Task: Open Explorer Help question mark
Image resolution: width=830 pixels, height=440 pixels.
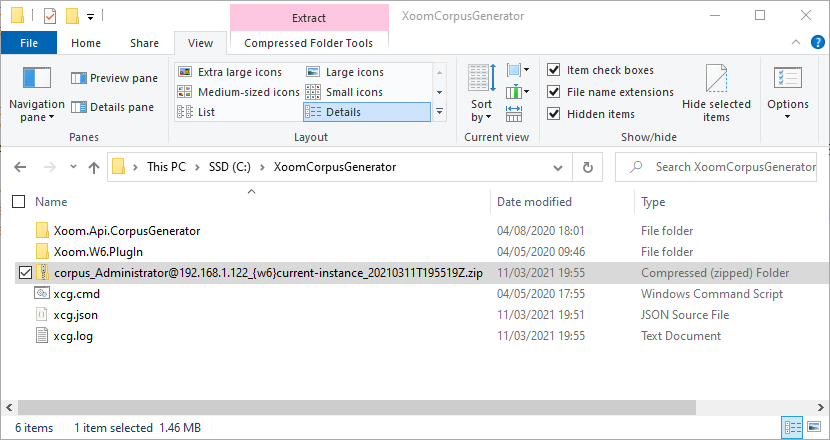Action: (818, 42)
